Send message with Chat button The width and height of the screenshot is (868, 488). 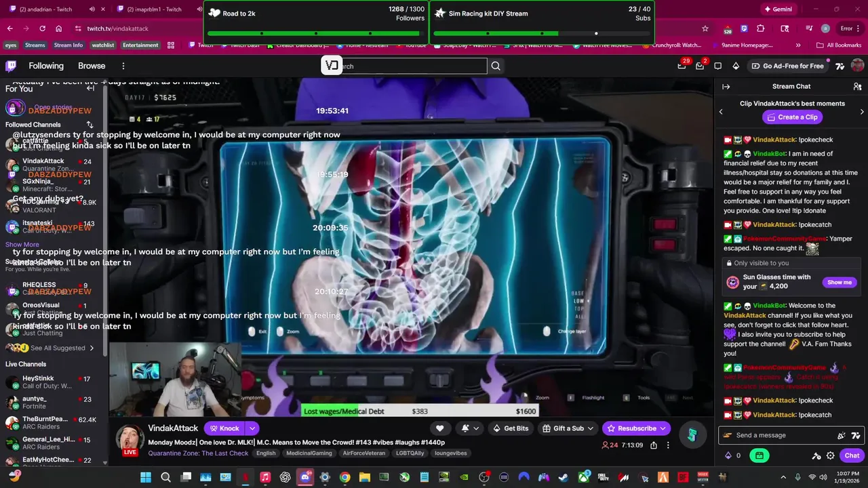[852, 455]
